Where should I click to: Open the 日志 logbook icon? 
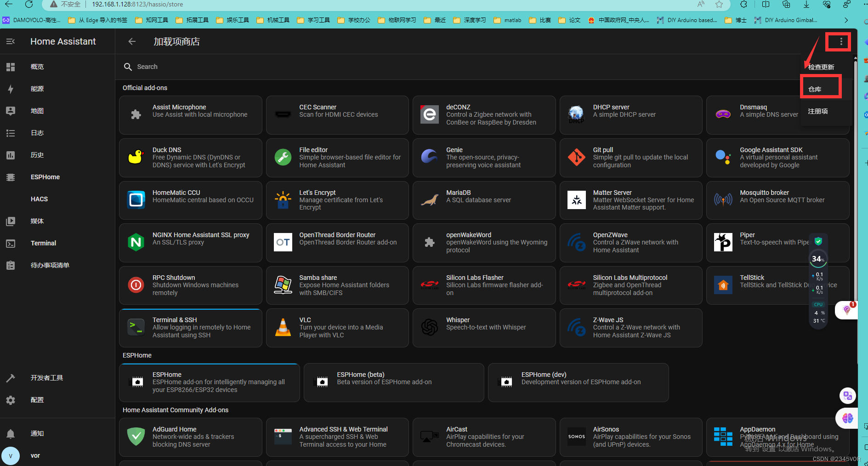click(x=11, y=133)
